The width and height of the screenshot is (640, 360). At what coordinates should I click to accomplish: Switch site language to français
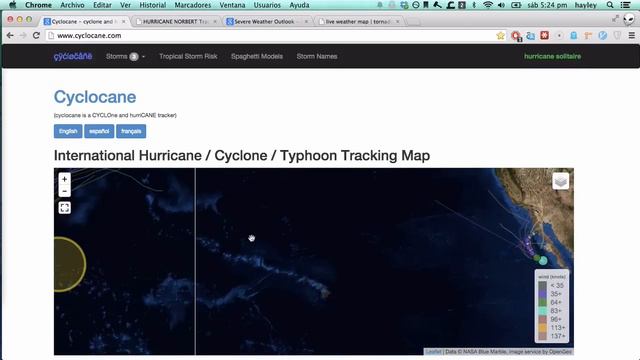click(131, 131)
